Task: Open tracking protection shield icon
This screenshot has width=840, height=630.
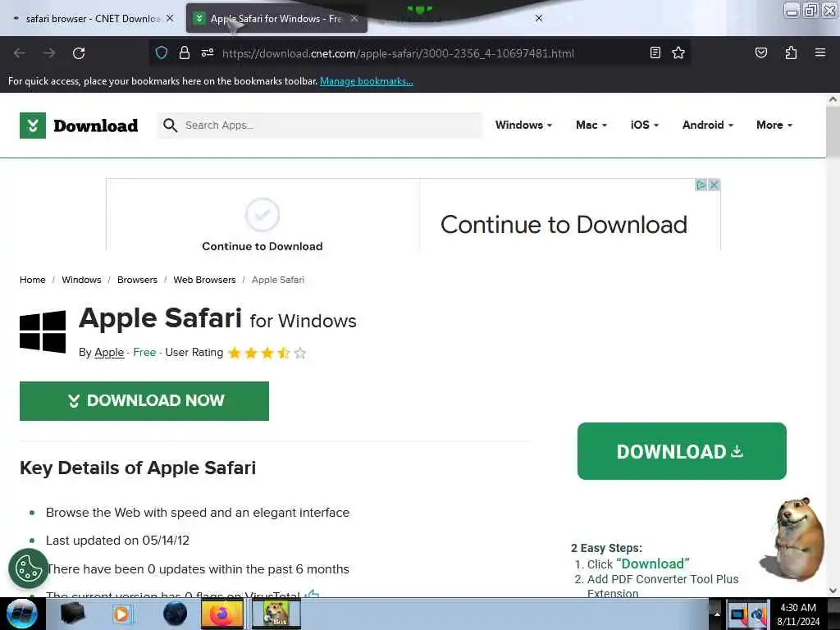Action: click(162, 52)
